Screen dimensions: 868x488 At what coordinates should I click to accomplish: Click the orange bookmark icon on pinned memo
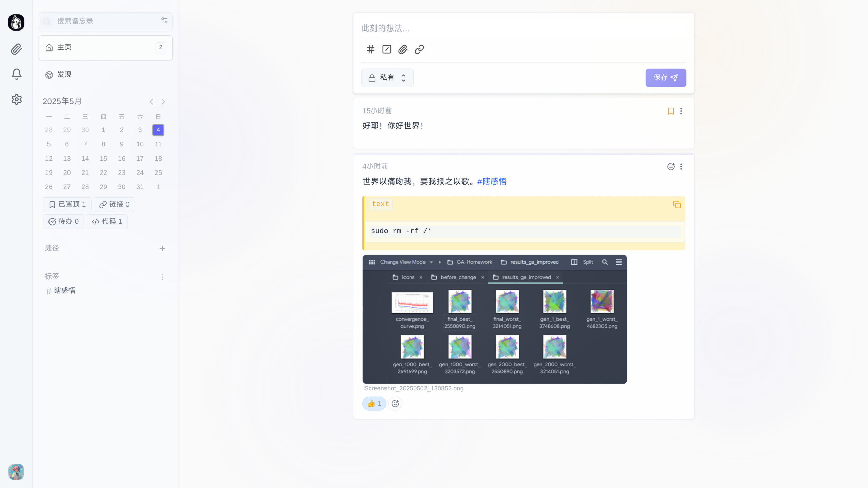671,111
